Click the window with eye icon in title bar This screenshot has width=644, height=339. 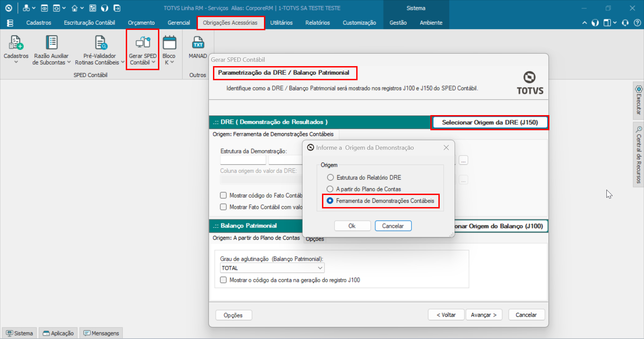tap(44, 8)
